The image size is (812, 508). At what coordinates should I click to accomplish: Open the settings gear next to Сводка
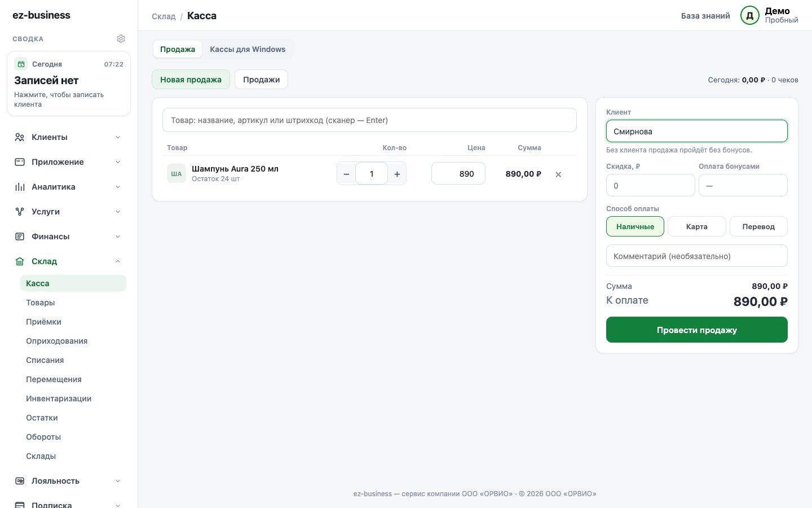[x=121, y=39]
